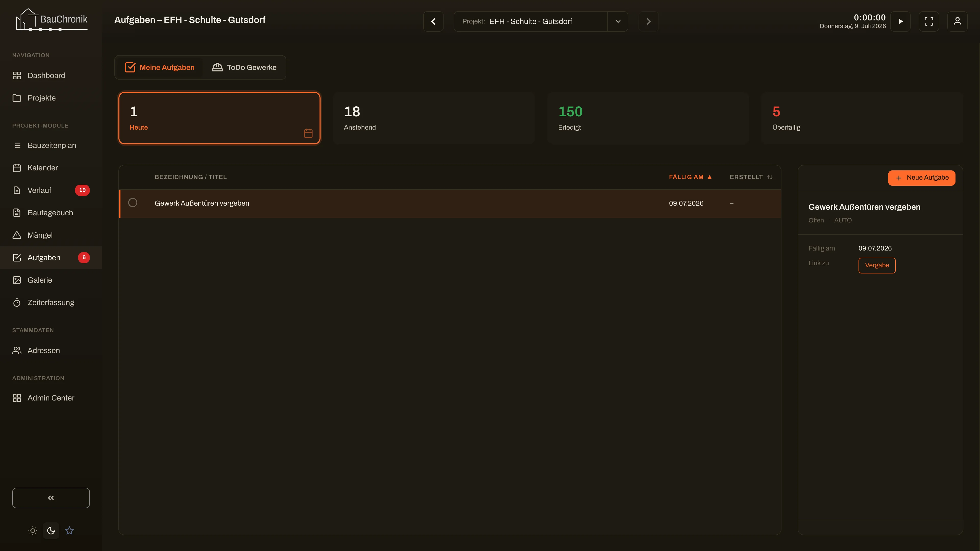Open Zeiterfassung time tracking
The width and height of the screenshot is (980, 551).
(x=51, y=302)
